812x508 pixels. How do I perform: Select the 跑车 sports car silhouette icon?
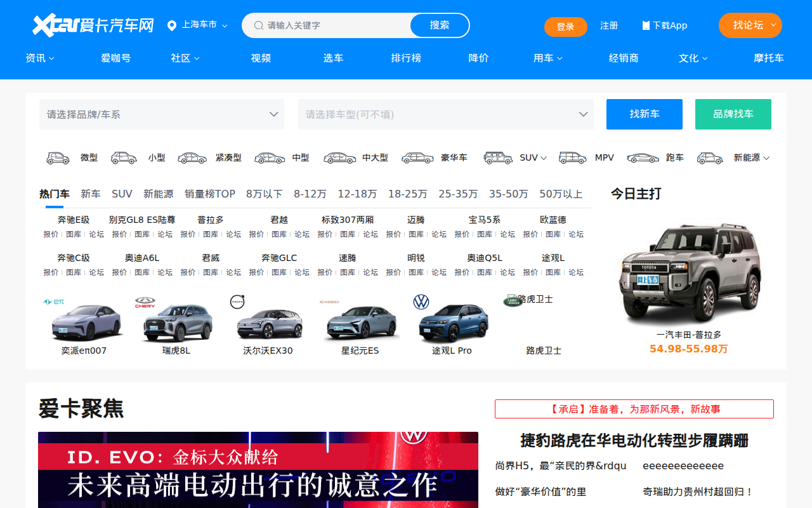click(643, 157)
